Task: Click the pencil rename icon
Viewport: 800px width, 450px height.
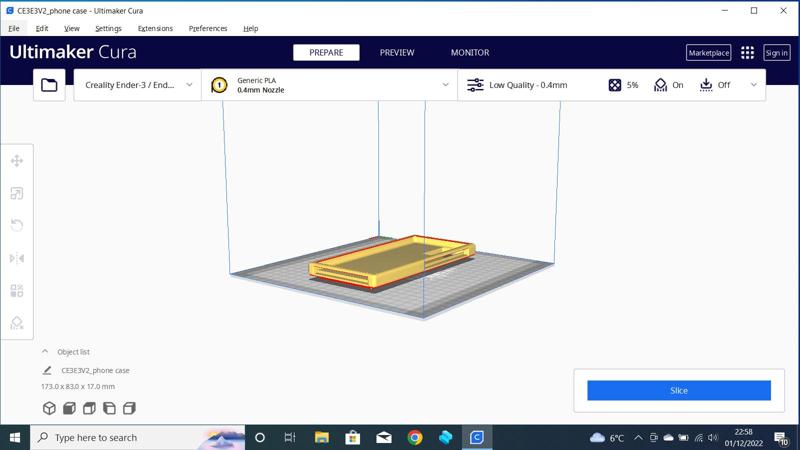Action: tap(47, 370)
